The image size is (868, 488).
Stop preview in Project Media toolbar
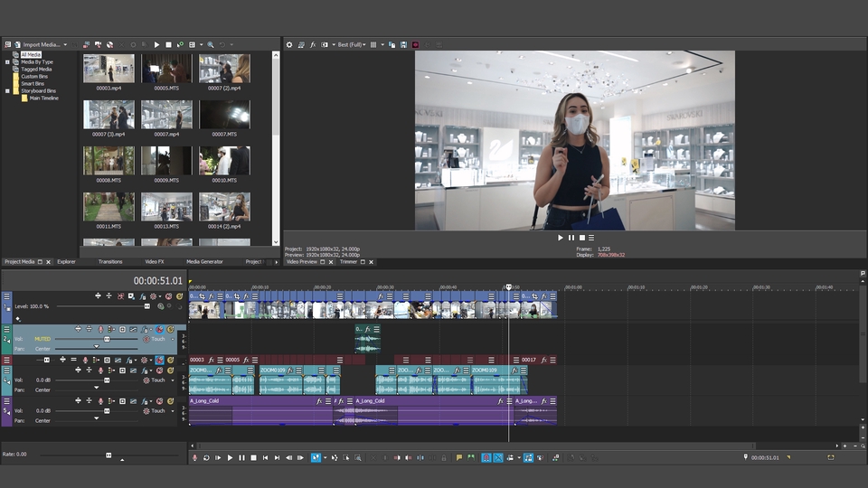168,45
